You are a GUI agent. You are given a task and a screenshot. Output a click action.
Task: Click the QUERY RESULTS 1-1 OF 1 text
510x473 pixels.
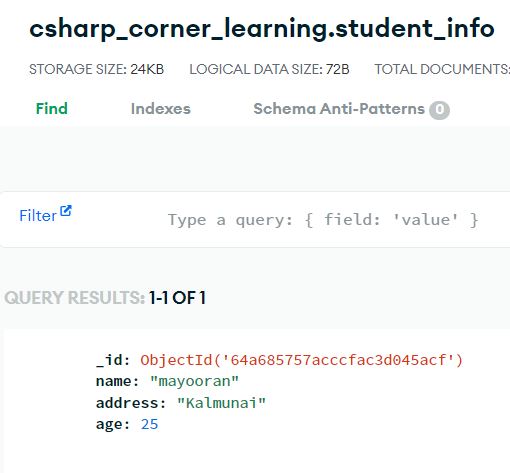point(105,298)
